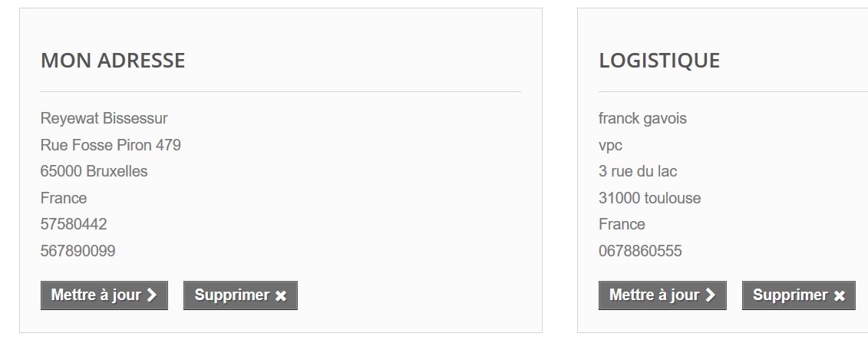Click the company line vpc
This screenshot has height=340, width=868.
610,145
